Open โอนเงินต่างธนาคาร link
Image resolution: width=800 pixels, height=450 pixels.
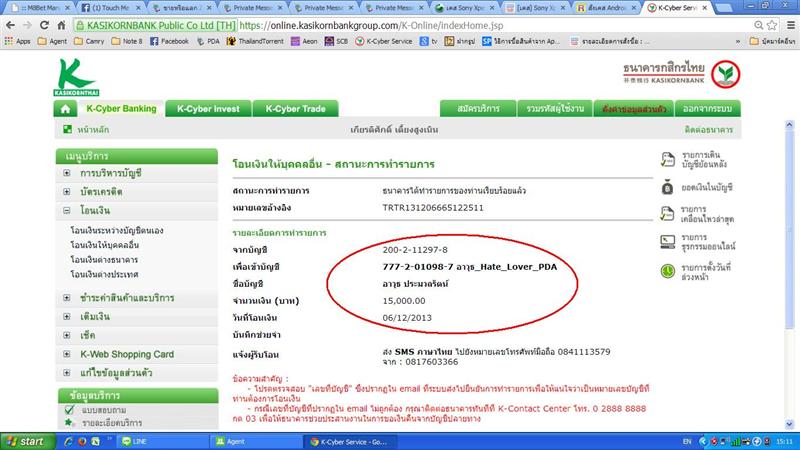click(104, 260)
